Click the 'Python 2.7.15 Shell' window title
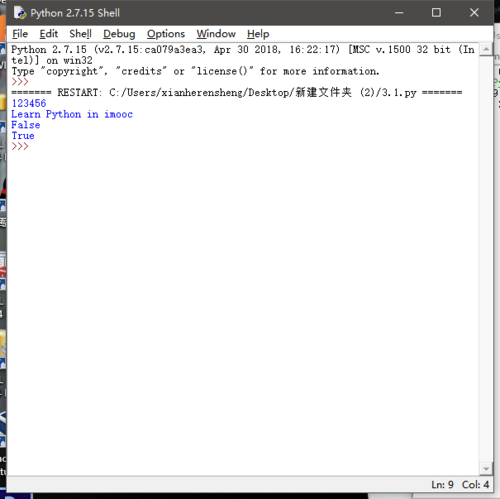The width and height of the screenshot is (500, 499). point(75,13)
